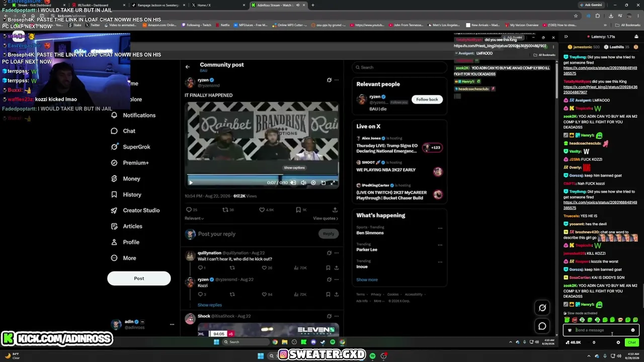Screen dimensions: 644x362
Task: Open the Netflix bookmark
Action: pyautogui.click(x=223, y=25)
